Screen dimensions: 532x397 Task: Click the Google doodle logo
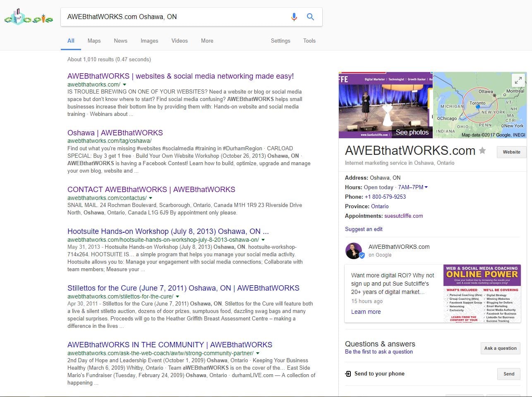coord(29,17)
